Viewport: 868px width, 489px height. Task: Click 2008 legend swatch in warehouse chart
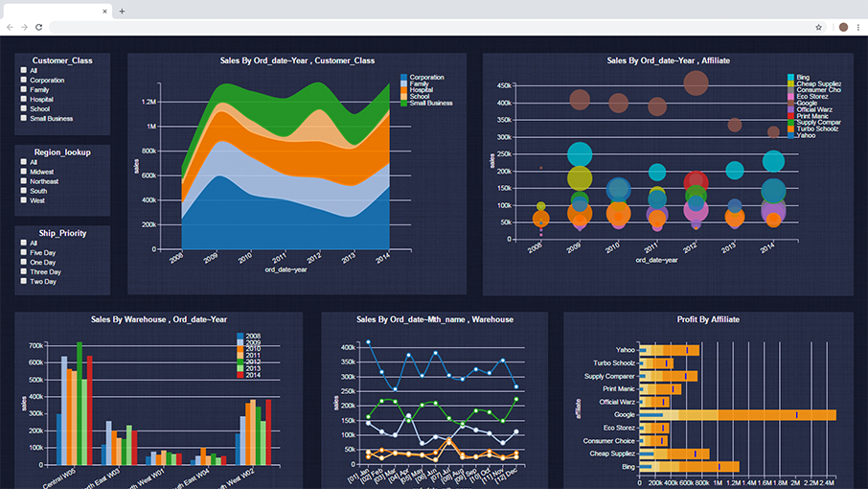(240, 337)
